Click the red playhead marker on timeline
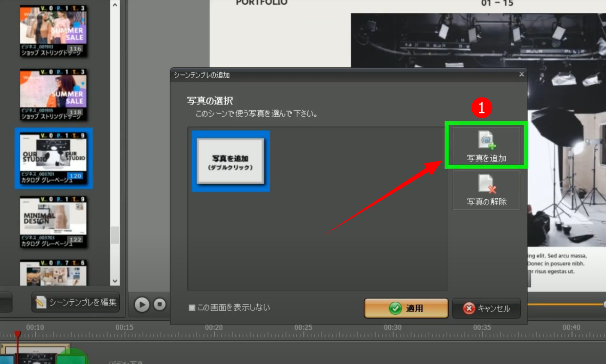Screen dimensions: 606x364 pyautogui.click(x=17, y=334)
